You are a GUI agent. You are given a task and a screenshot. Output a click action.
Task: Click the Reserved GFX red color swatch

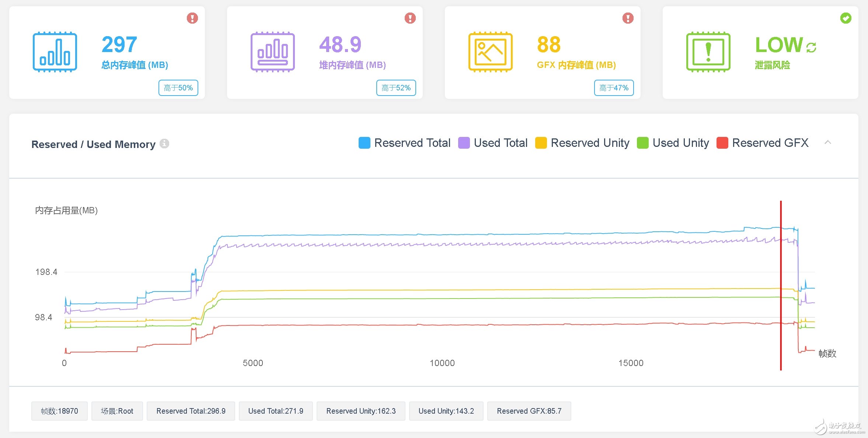(x=722, y=143)
